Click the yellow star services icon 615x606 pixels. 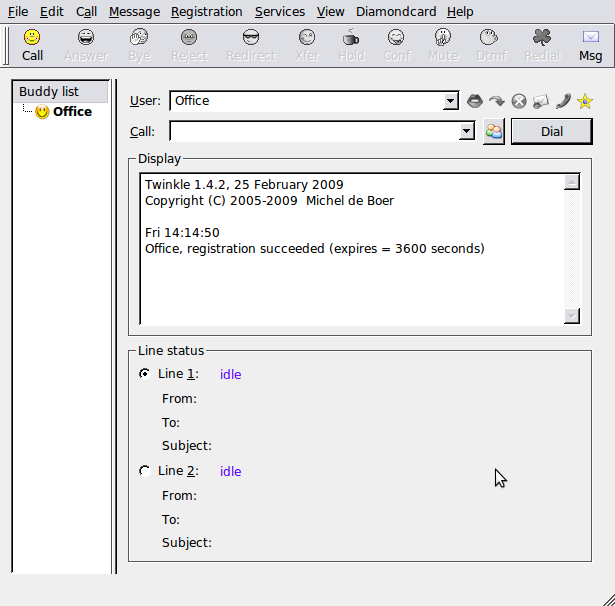click(585, 101)
